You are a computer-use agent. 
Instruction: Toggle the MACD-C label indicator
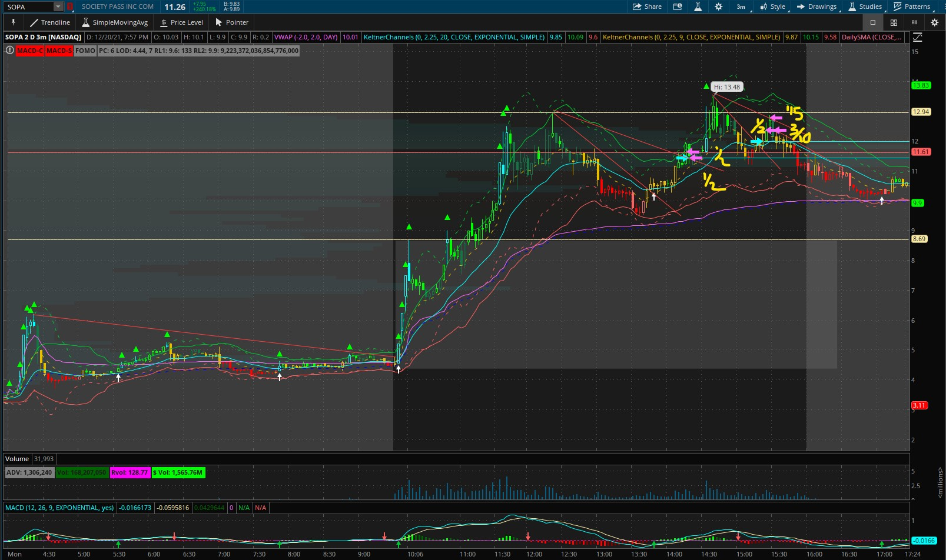29,51
